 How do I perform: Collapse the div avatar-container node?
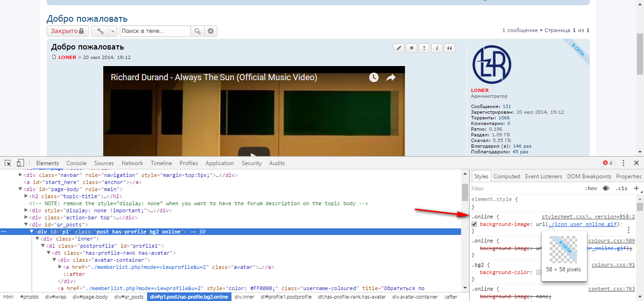pos(54,260)
